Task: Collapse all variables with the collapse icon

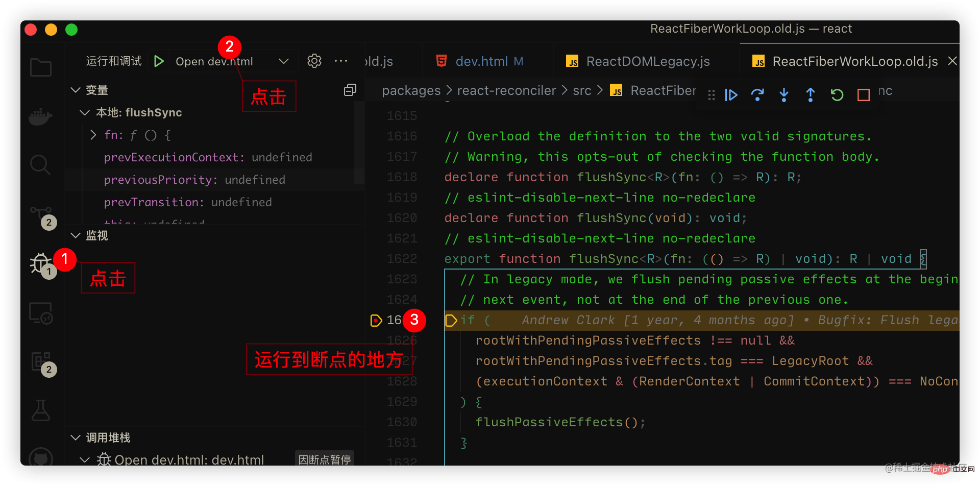Action: (x=350, y=90)
